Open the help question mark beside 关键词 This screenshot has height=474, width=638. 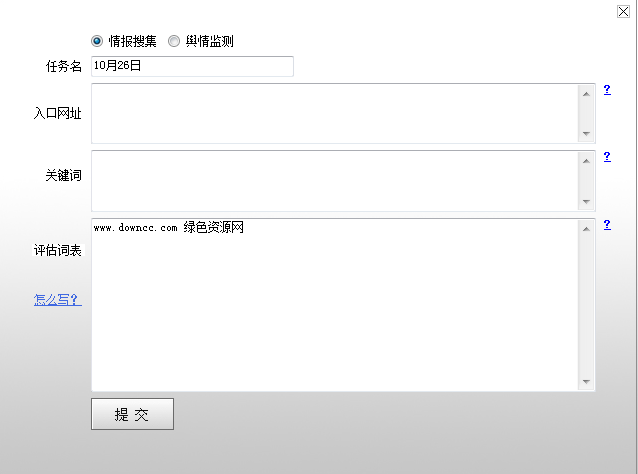tap(607, 157)
